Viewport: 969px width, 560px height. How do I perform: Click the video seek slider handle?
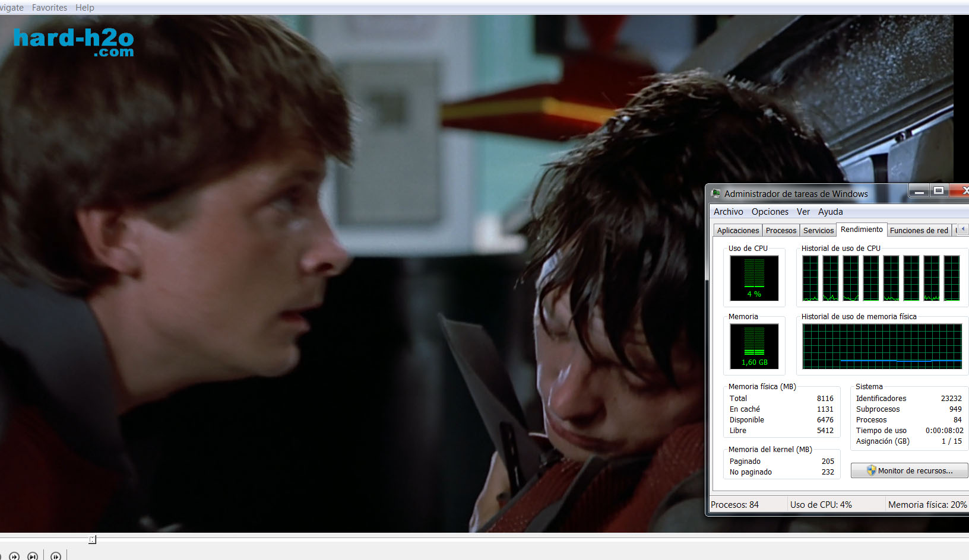click(x=92, y=539)
